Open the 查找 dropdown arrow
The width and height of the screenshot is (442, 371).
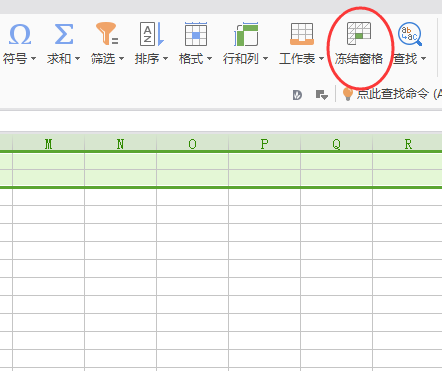point(423,59)
